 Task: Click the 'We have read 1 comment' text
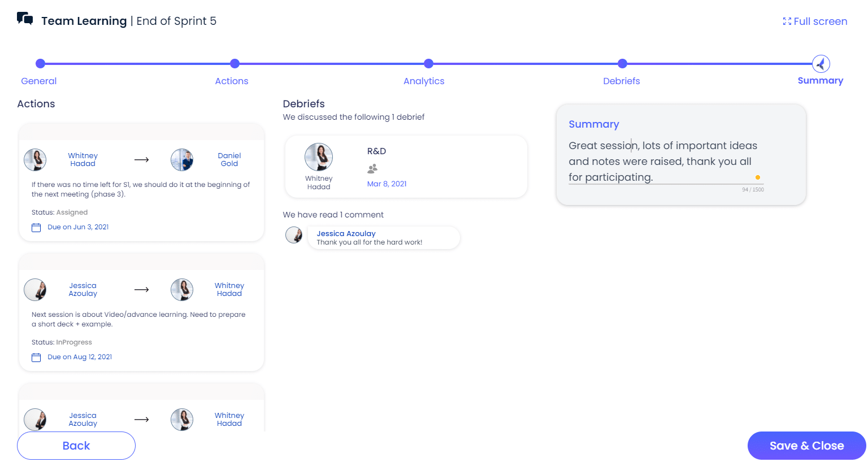(333, 215)
